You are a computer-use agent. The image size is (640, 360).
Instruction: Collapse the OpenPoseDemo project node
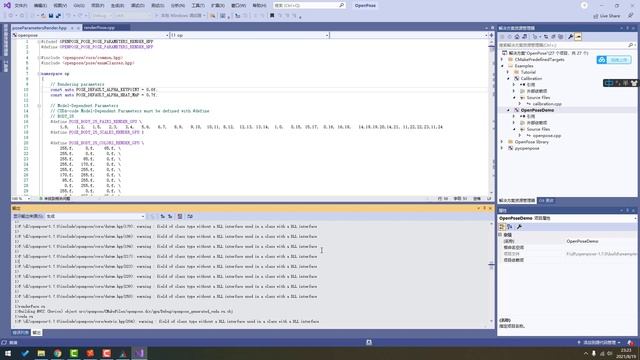508,110
